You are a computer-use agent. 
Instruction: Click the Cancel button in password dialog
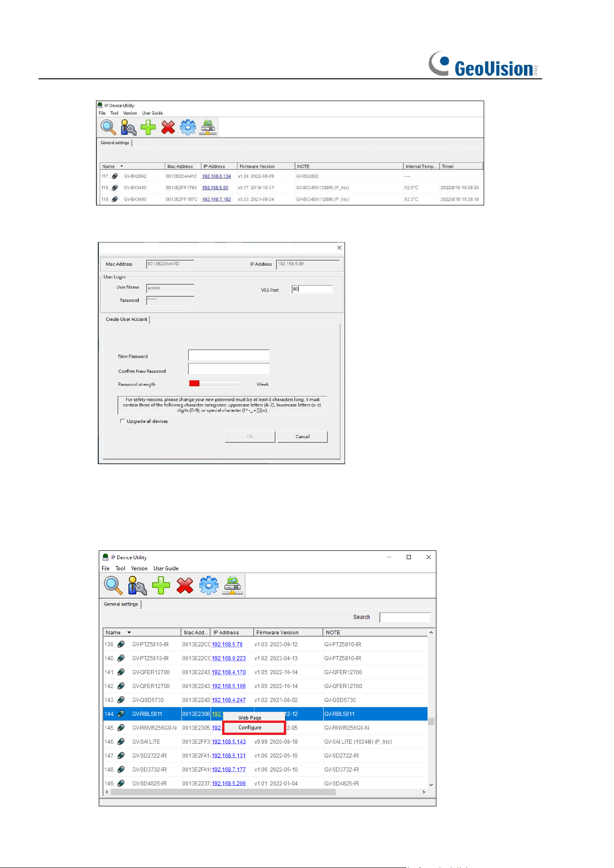pos(302,436)
